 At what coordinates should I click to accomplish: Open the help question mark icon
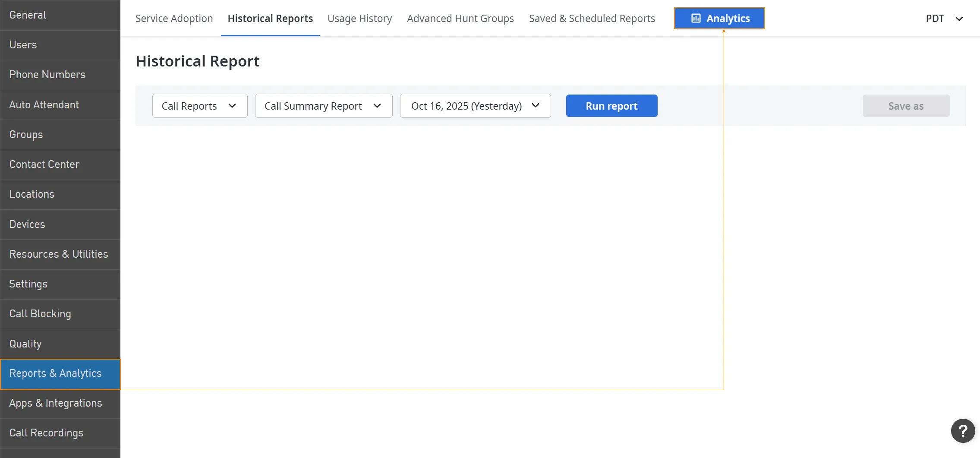pos(963,431)
